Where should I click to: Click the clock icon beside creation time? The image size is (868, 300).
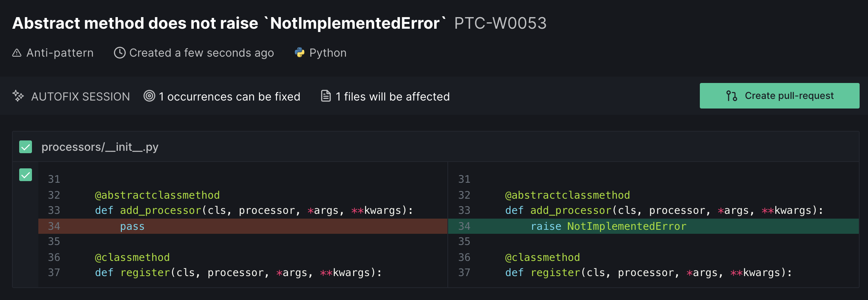coord(119,53)
